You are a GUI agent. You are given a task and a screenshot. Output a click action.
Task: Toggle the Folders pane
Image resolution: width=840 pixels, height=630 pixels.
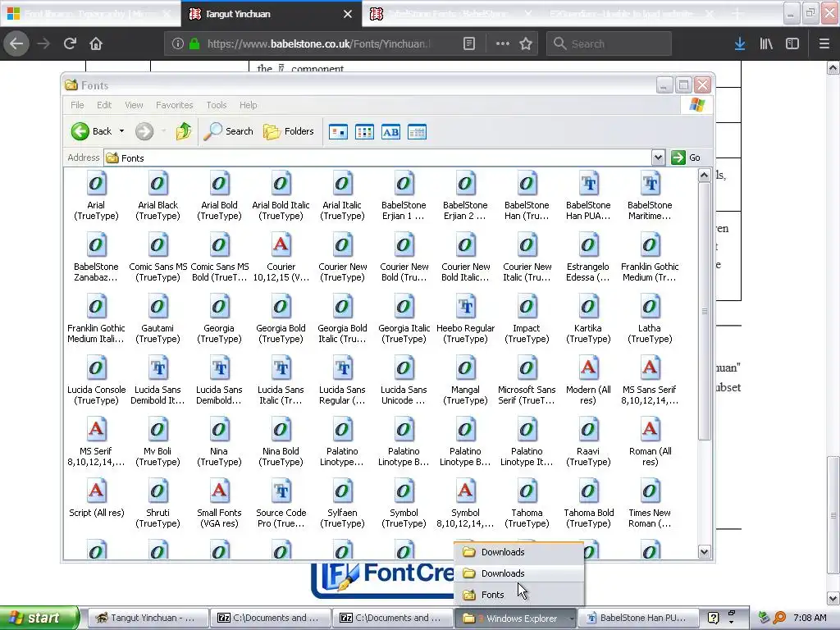(x=289, y=131)
